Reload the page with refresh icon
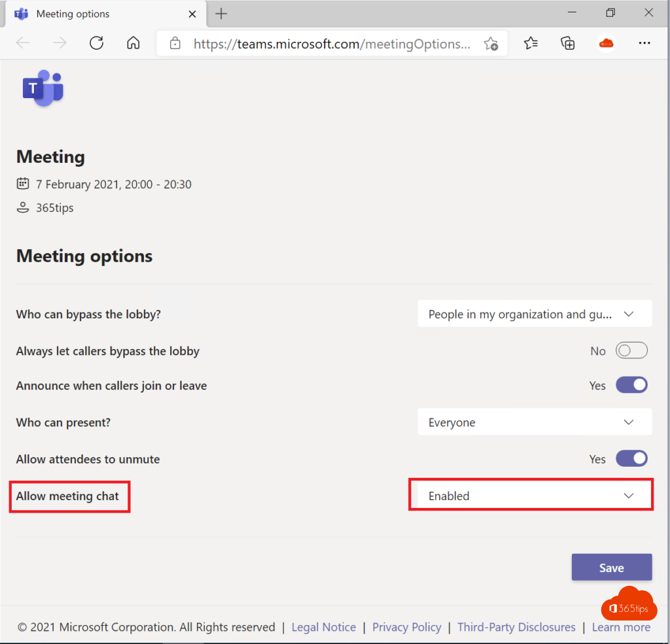This screenshot has width=670, height=644. tap(97, 42)
